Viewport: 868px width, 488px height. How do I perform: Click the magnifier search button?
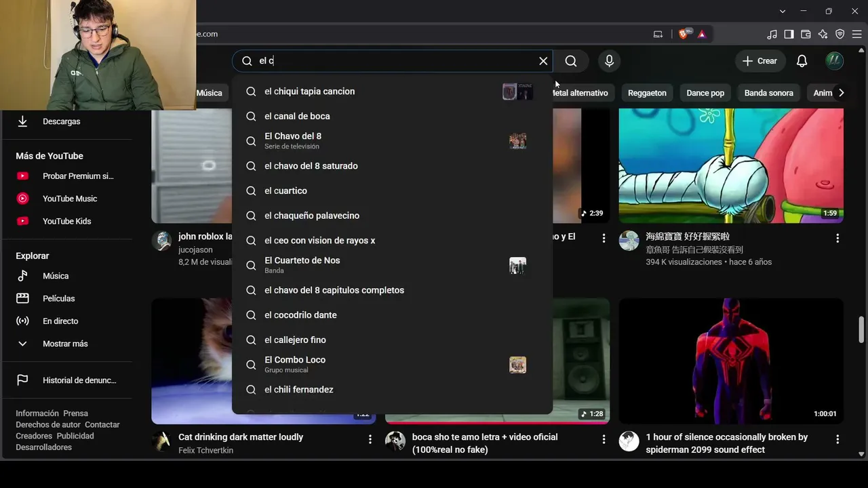click(x=571, y=61)
